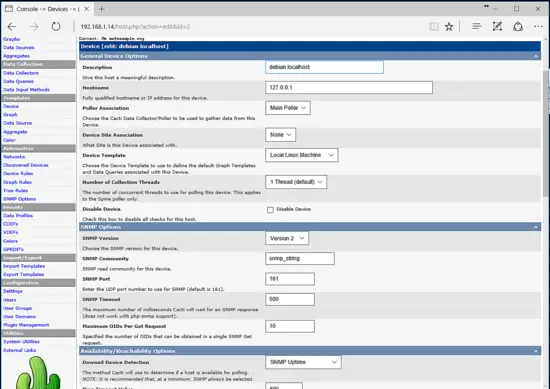Open the Local Linux Machine template dropdown

click(x=302, y=155)
